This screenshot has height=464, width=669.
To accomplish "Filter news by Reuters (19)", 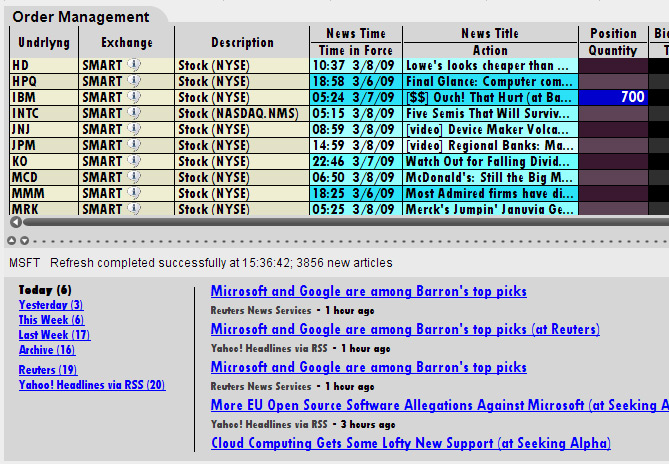I will click(x=48, y=370).
